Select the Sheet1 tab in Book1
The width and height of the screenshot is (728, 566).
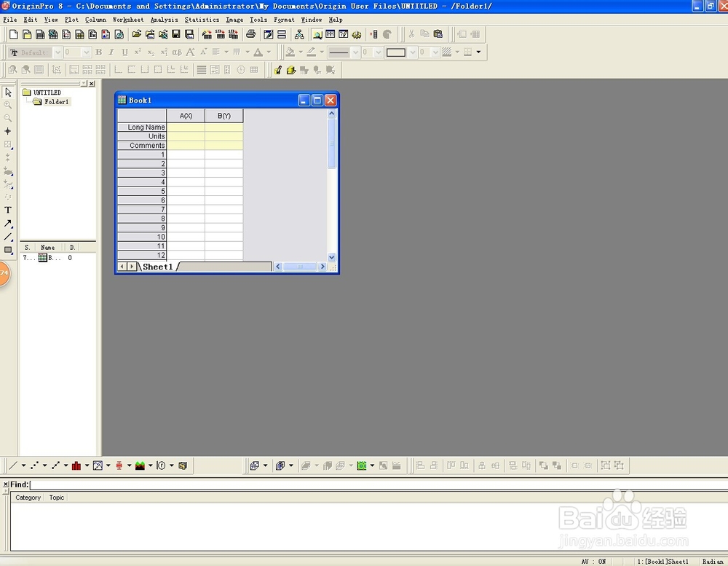158,267
